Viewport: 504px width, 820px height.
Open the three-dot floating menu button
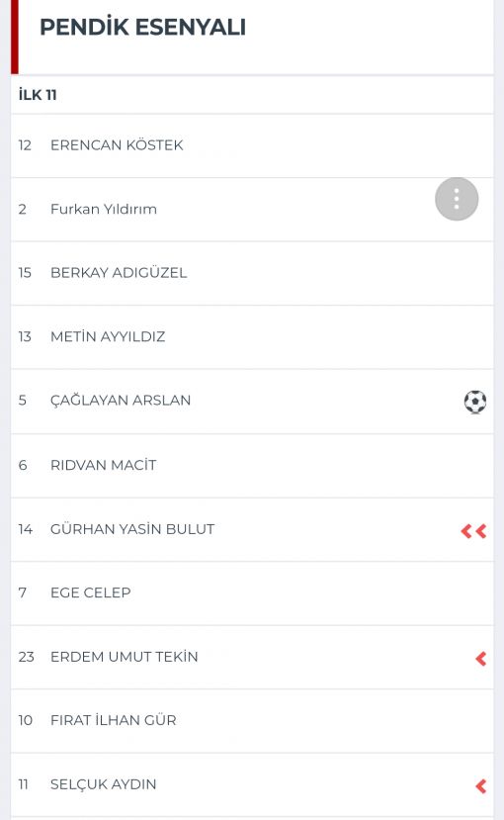pos(457,199)
